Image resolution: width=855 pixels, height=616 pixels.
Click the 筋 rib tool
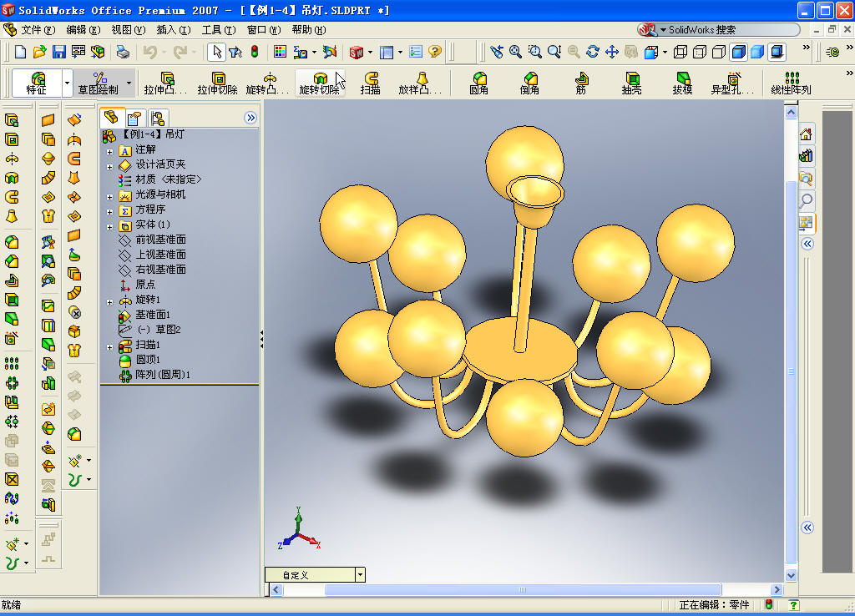(x=581, y=83)
